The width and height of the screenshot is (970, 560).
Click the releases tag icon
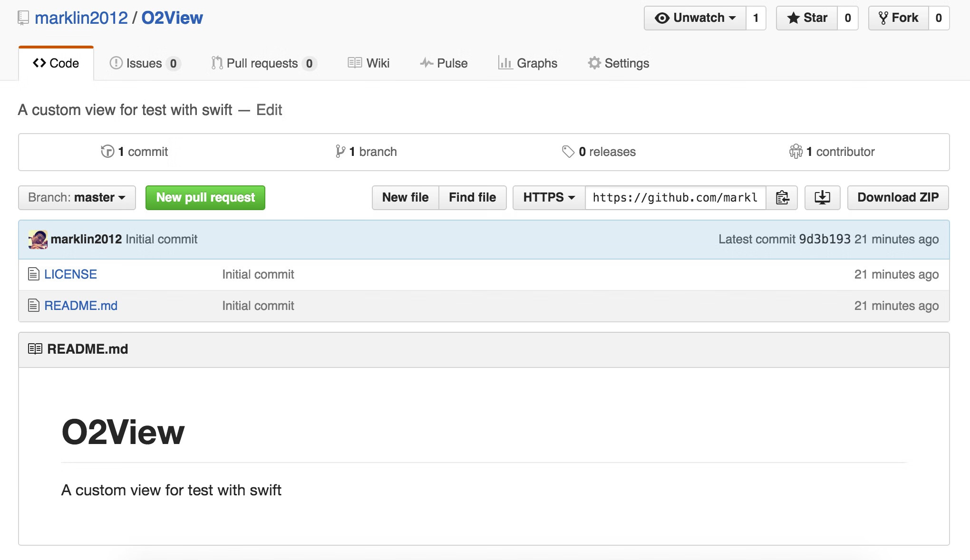point(568,152)
